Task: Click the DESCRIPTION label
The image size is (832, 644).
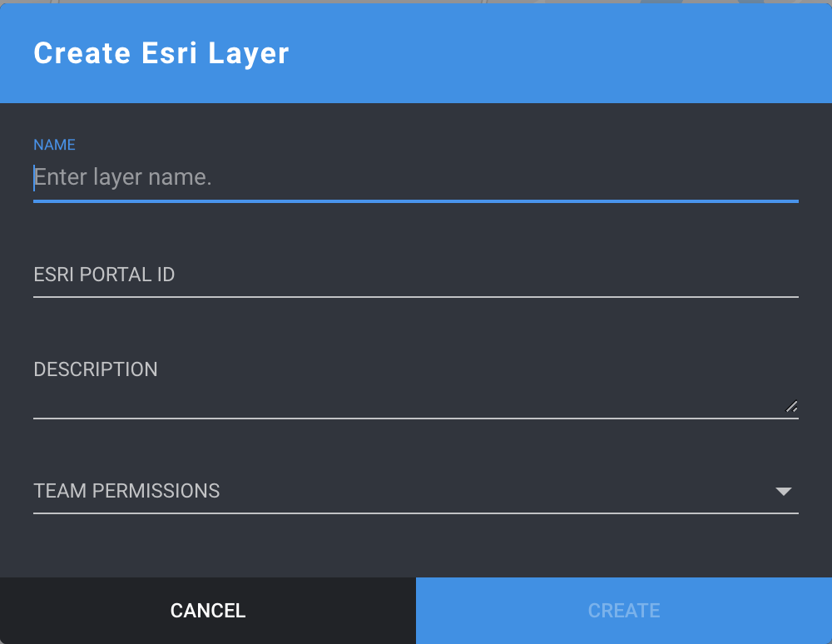Action: pyautogui.click(x=95, y=369)
